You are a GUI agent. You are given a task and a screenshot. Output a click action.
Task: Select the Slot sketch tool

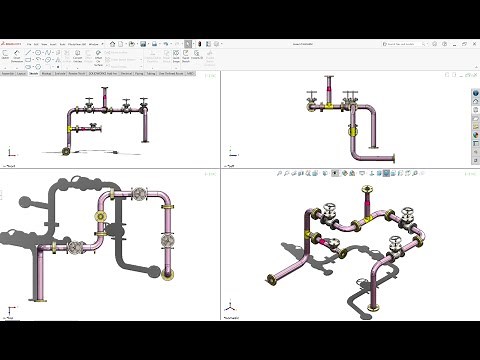click(x=28, y=67)
